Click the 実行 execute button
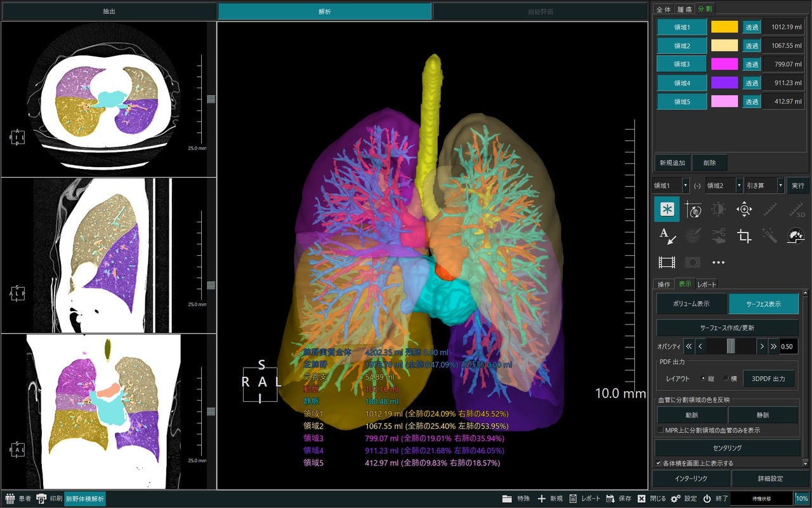This screenshot has width=812, height=508. point(797,185)
